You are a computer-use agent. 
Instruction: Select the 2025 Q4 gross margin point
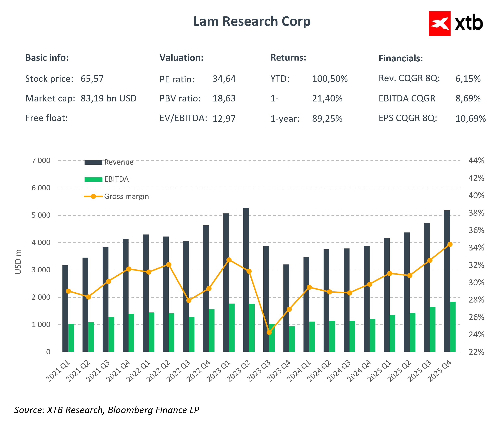tap(450, 244)
